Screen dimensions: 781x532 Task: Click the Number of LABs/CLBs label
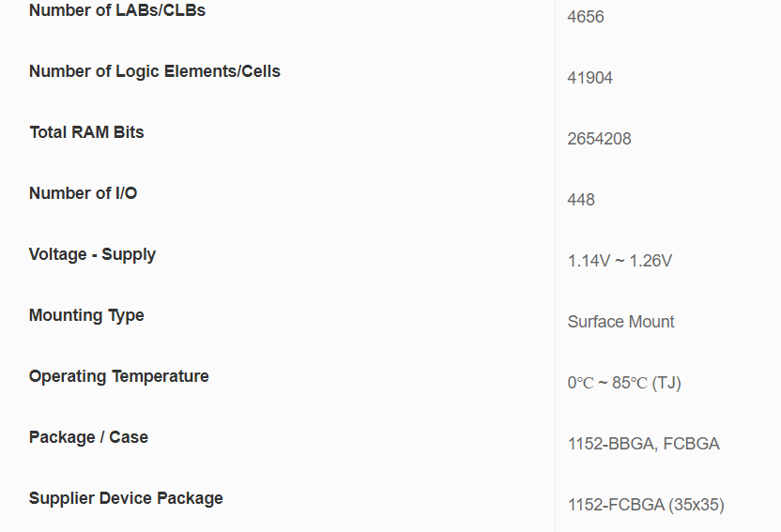pos(117,11)
